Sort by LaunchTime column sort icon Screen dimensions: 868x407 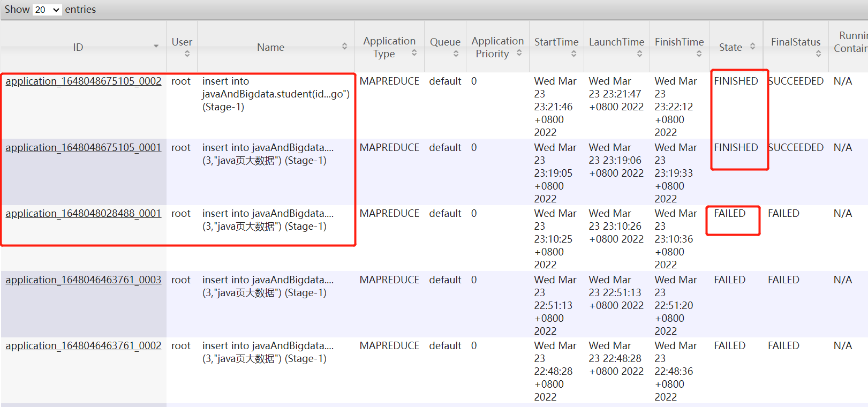click(639, 54)
